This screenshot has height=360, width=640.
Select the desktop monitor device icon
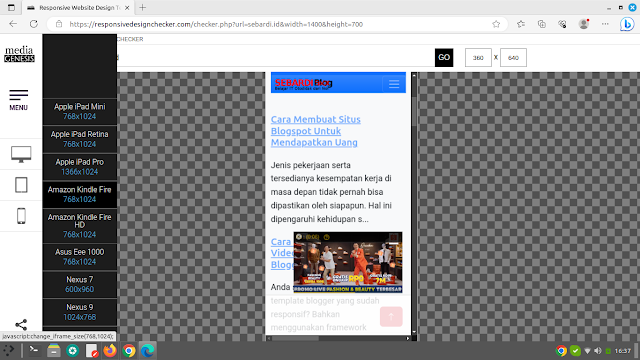(x=21, y=154)
